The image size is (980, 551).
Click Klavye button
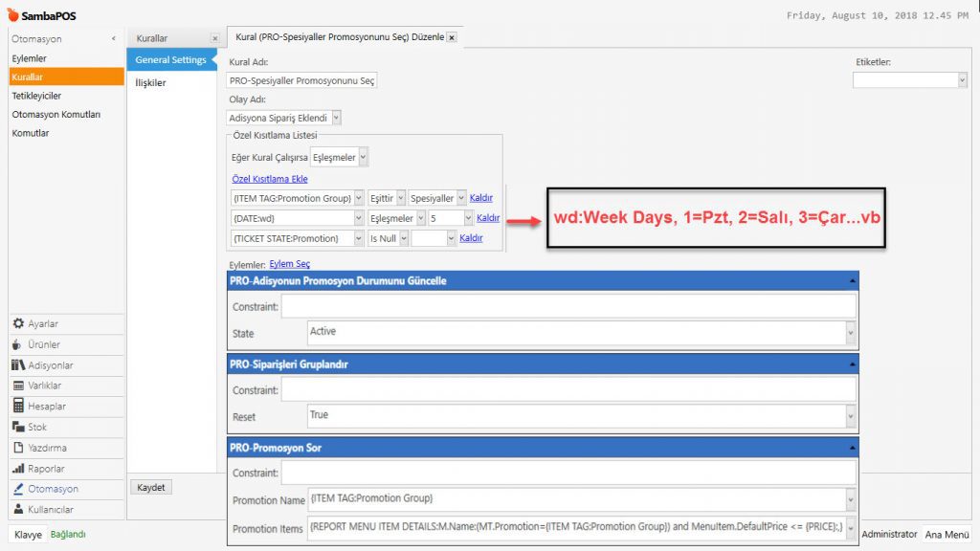[28, 535]
